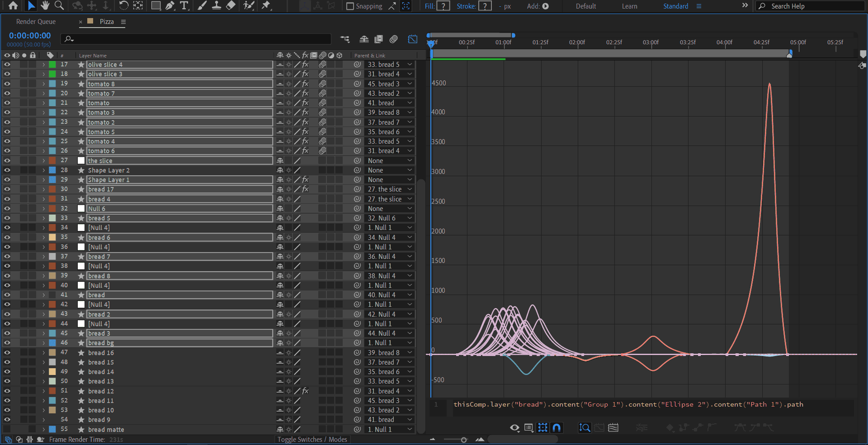Select the Puppet Pin tool

(266, 6)
